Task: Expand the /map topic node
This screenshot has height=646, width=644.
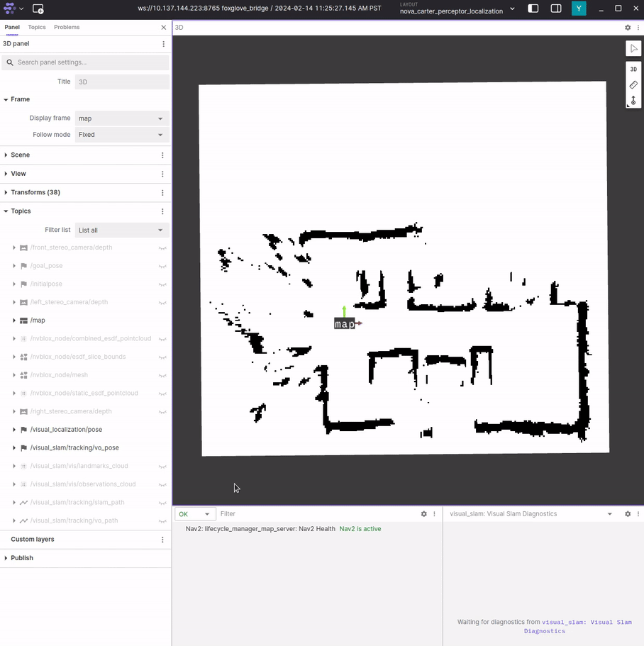Action: [x=14, y=321]
